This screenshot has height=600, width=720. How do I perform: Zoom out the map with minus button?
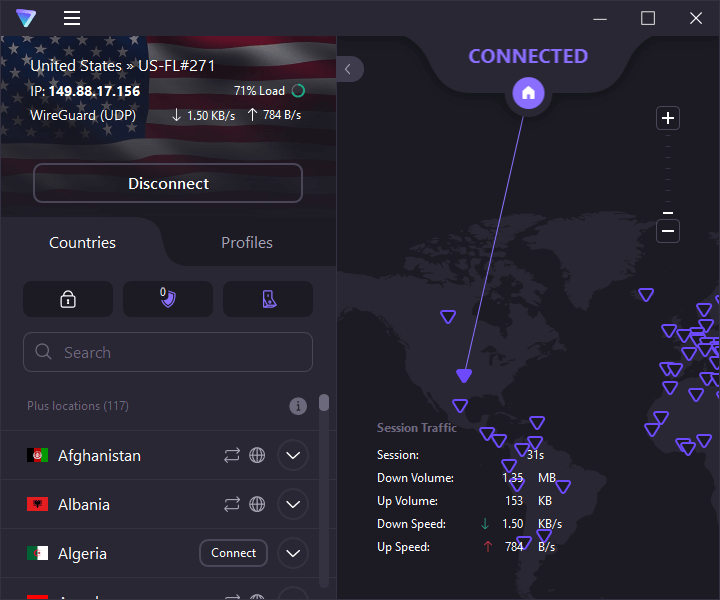click(x=668, y=230)
